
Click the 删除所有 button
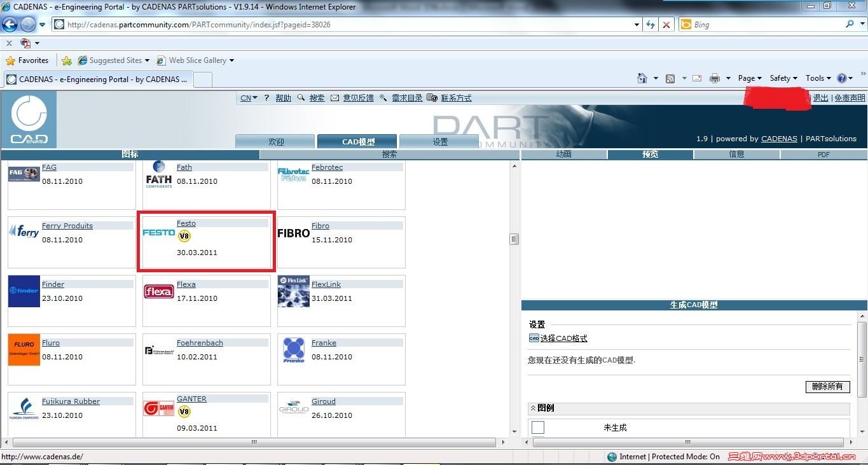coord(827,386)
